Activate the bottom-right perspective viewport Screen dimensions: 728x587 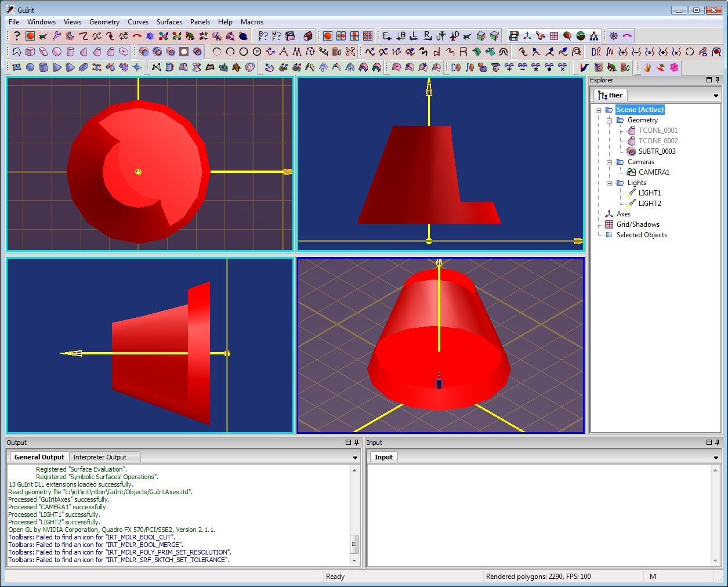coord(440,345)
